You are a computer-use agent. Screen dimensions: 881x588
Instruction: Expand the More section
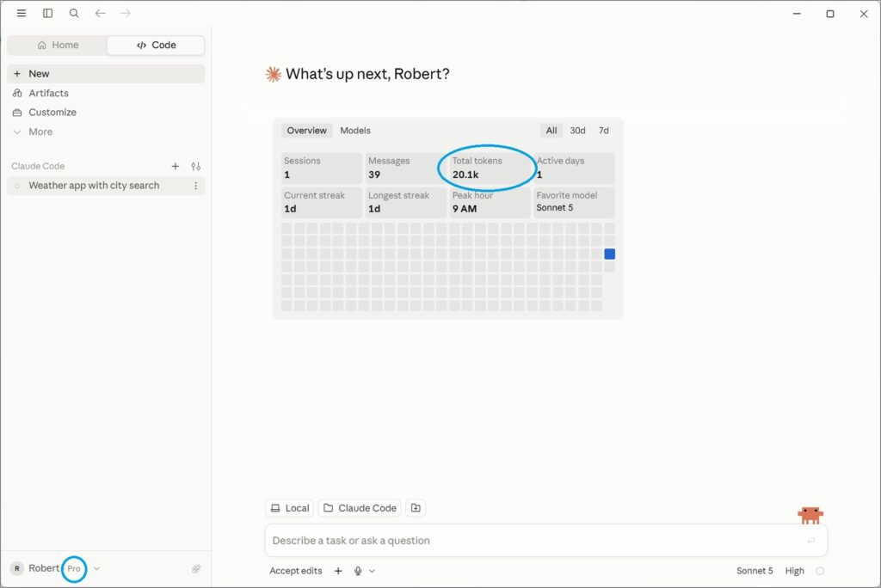(106, 132)
